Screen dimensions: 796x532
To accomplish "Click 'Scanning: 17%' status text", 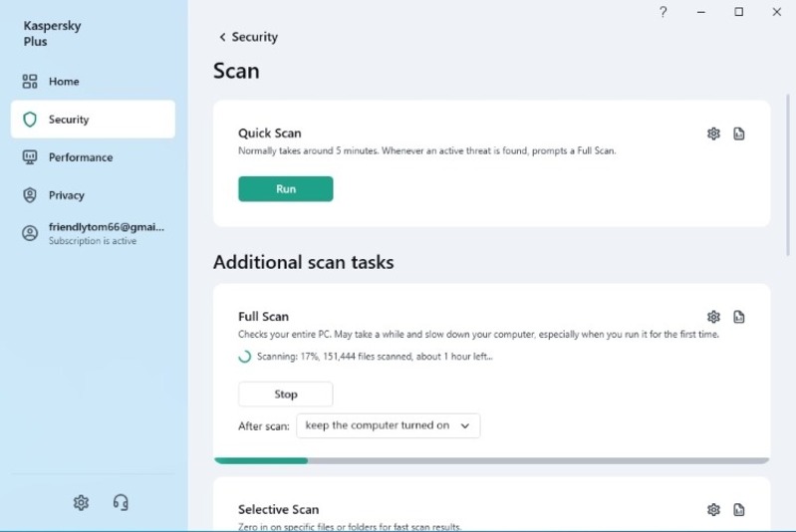I will click(x=375, y=357).
